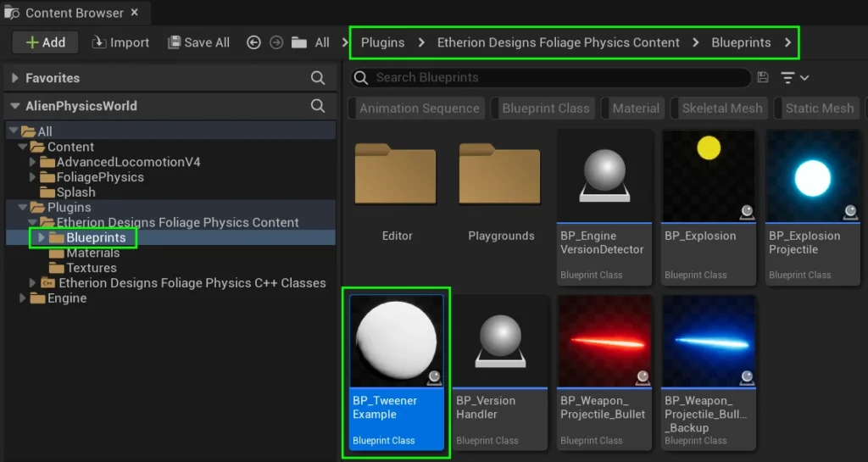Click the Add button
Screen dimensions: 868x462
click(45, 42)
